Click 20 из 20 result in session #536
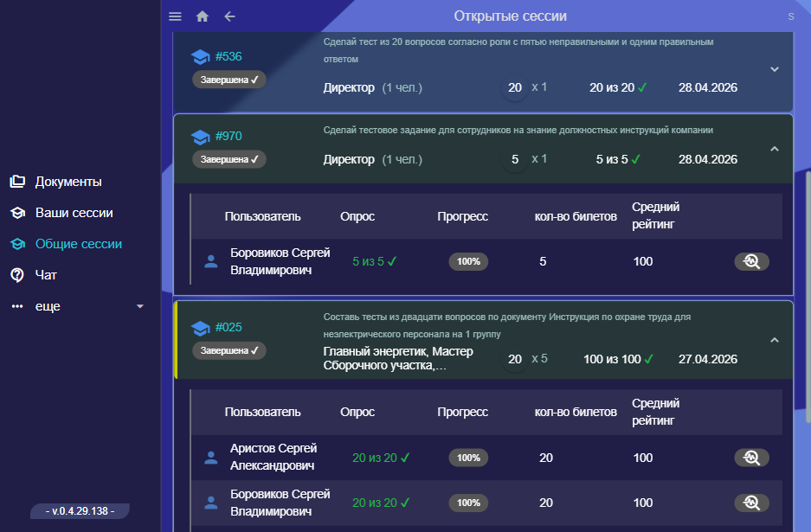Screen dimensions: 811x532 tap(618, 87)
